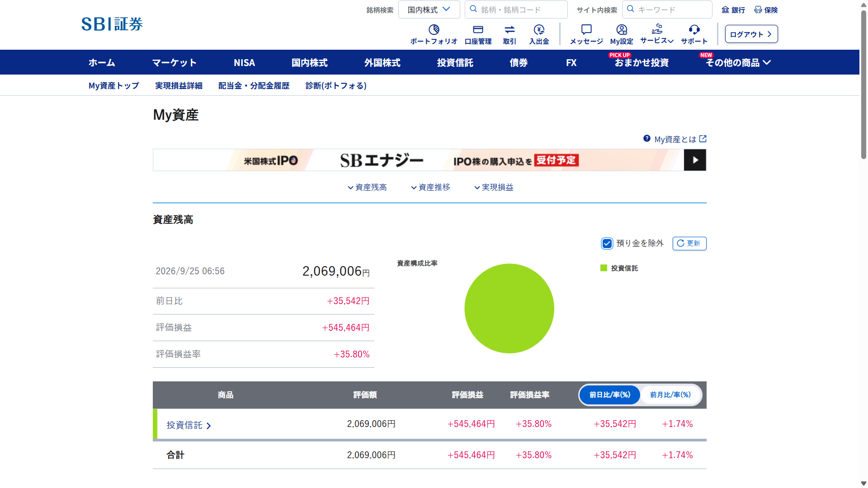
Task: Expand the その他の商品 menu
Action: point(738,63)
